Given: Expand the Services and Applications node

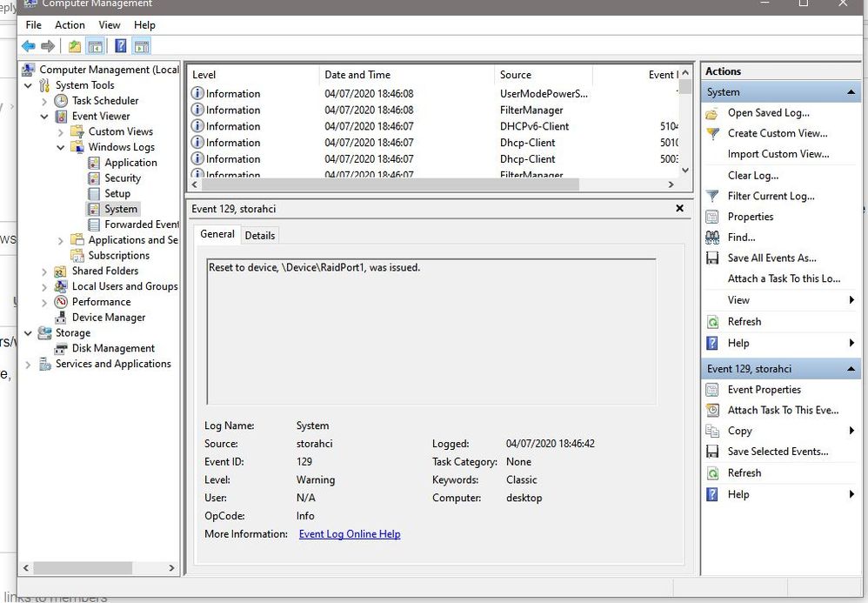Looking at the screenshot, I should pos(28,365).
